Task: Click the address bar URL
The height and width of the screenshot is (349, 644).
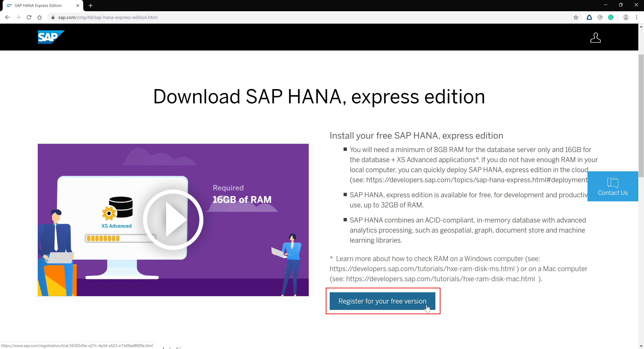Action: coord(108,17)
